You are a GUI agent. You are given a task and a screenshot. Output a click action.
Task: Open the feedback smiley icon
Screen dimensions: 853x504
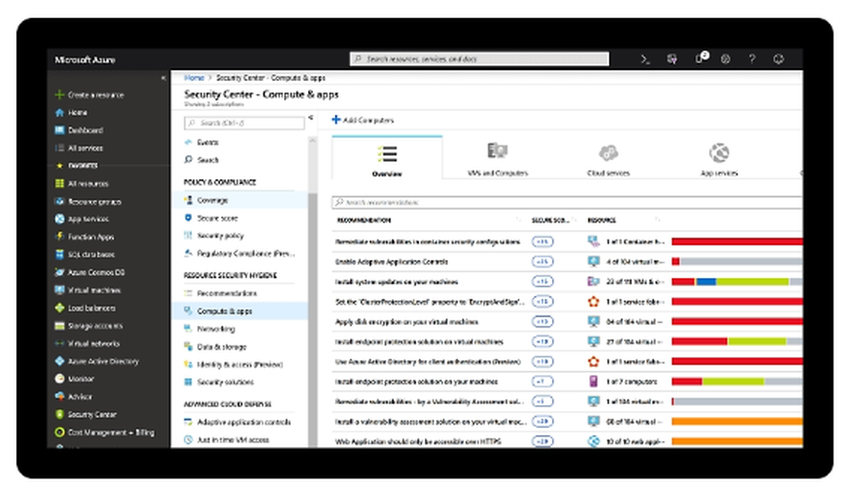pos(779,59)
